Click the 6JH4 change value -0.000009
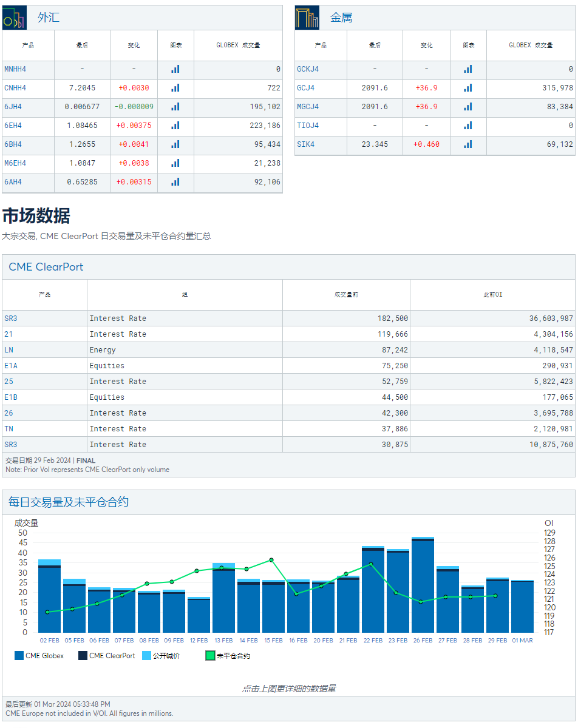This screenshot has width=578, height=728. tap(134, 107)
